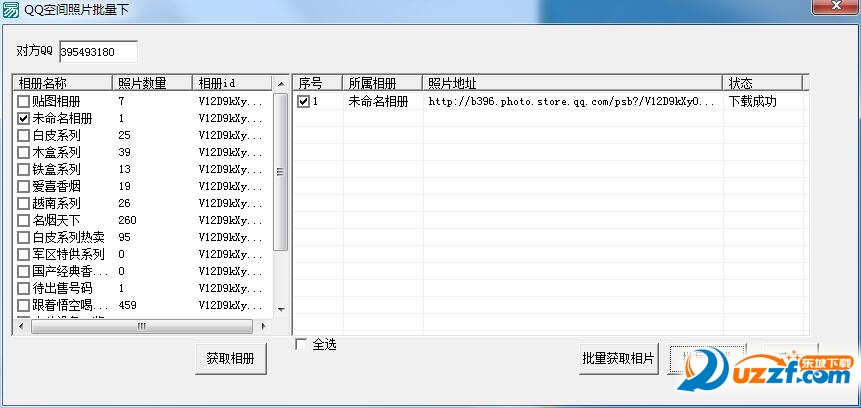This screenshot has width=861, height=408.
Task: Close the QQ空间照片批量下 window
Action: coord(836,5)
